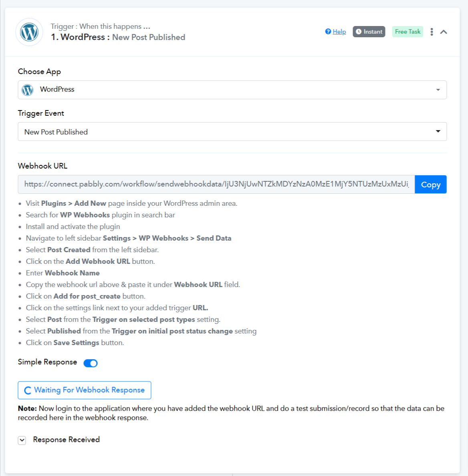Click the WordPress : New Post Published step title

[118, 37]
